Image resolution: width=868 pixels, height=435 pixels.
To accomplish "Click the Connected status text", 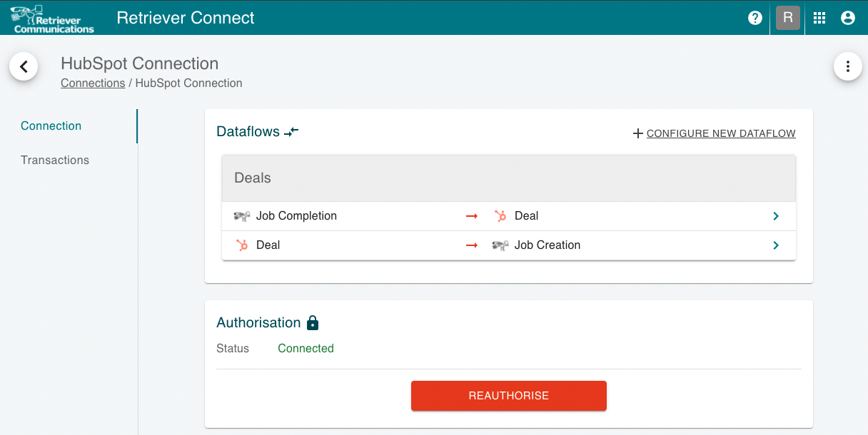I will pyautogui.click(x=306, y=349).
